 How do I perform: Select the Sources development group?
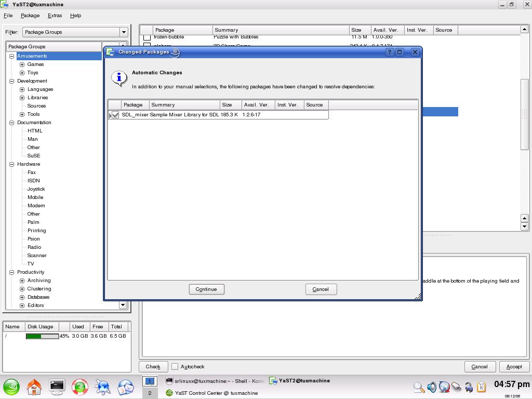37,106
